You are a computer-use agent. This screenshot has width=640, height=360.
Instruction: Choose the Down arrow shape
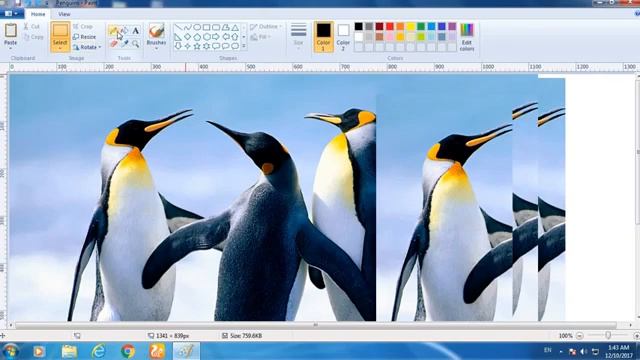pos(178,46)
